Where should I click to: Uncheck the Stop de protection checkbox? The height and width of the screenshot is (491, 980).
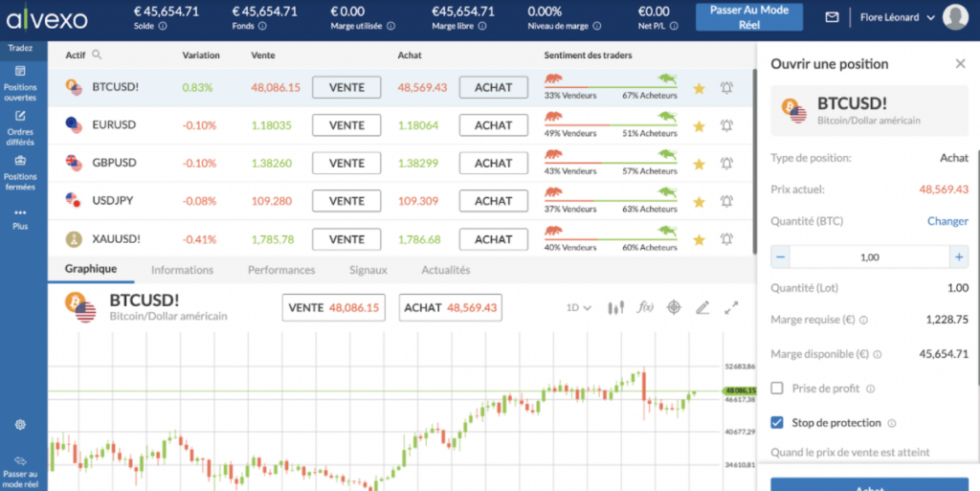click(777, 422)
